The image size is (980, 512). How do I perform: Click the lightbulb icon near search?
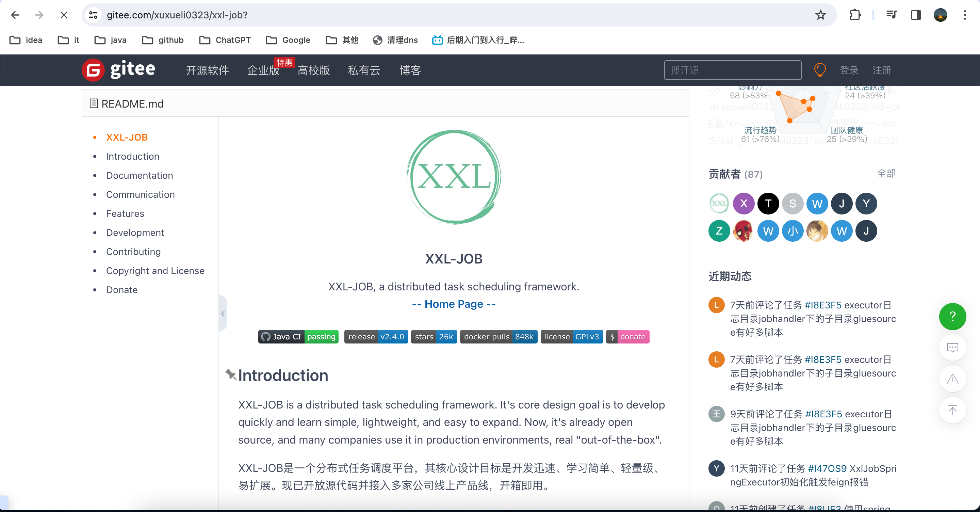(x=820, y=70)
